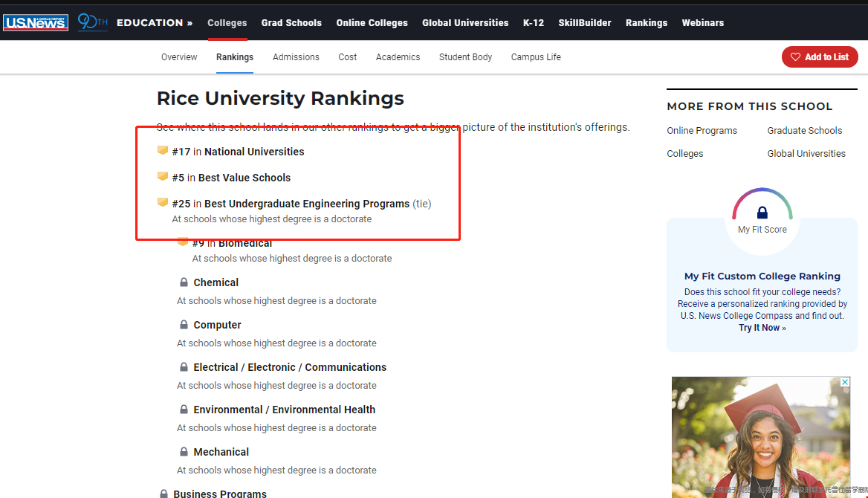Open Online Programs sidebar link

[702, 131]
